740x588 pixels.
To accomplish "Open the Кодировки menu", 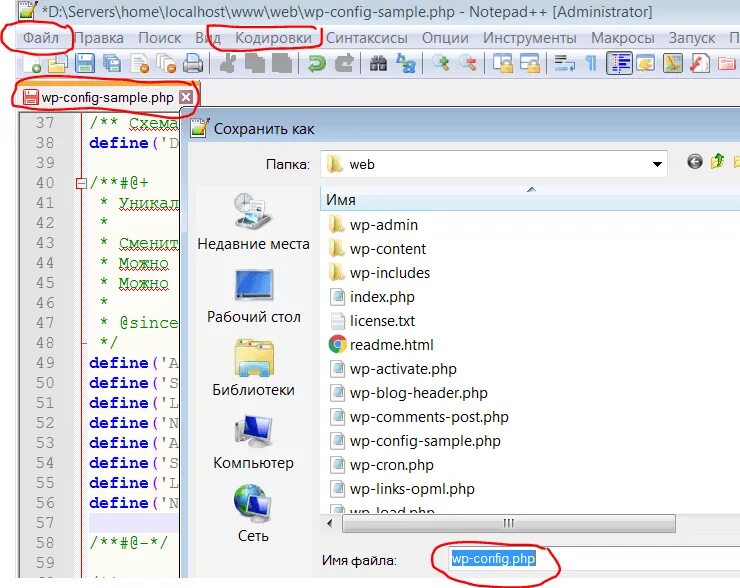I will [273, 38].
